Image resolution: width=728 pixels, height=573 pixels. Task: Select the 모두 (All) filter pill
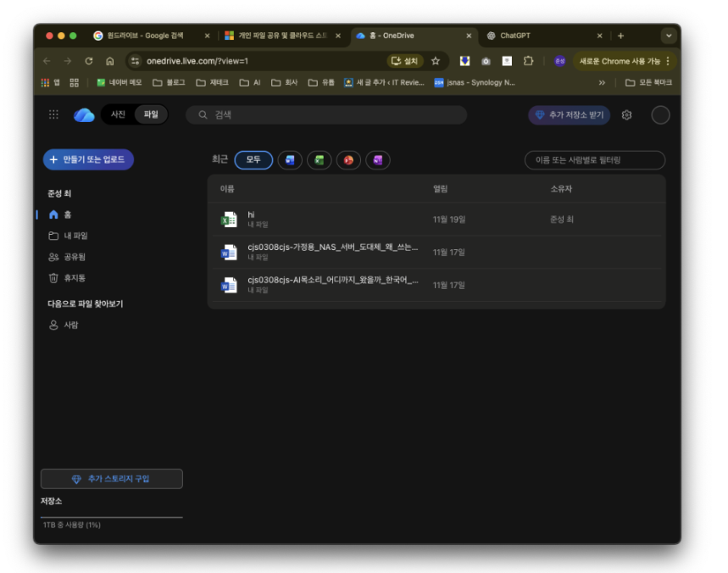[x=253, y=159]
